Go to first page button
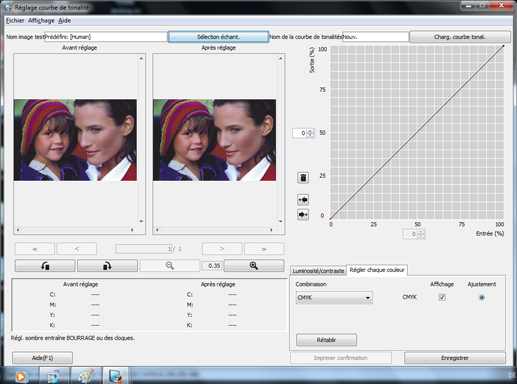The image size is (517, 384). [35, 249]
